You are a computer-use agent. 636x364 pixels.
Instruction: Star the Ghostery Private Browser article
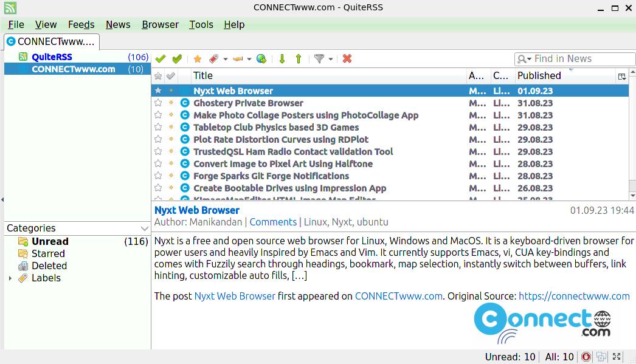(x=158, y=103)
